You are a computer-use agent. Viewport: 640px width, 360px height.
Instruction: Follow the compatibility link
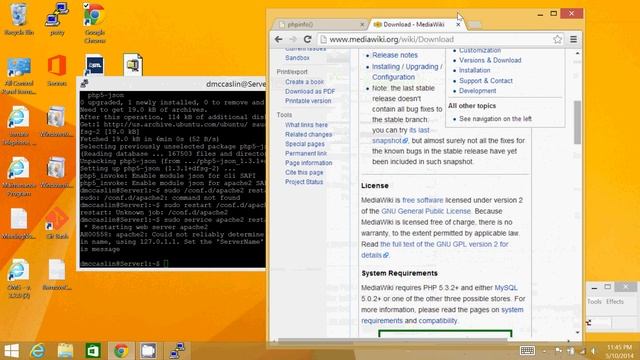[438, 320]
